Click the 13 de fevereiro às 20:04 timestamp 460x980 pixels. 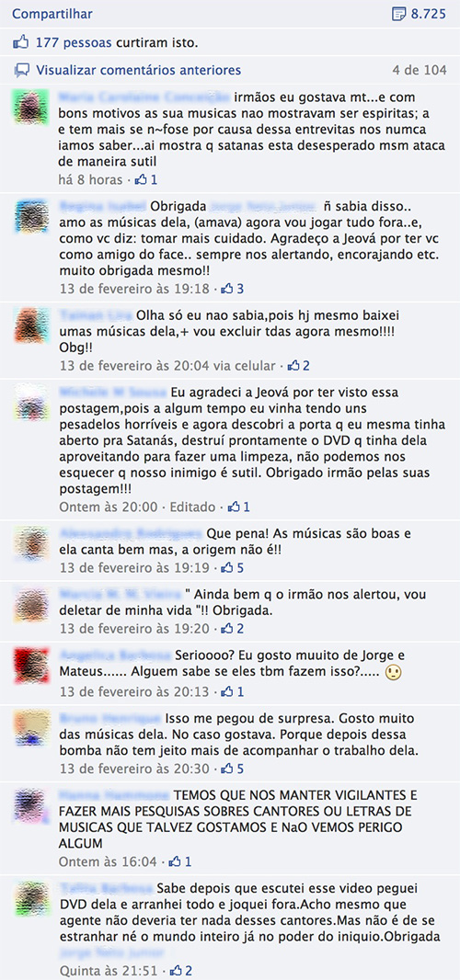tap(135, 366)
